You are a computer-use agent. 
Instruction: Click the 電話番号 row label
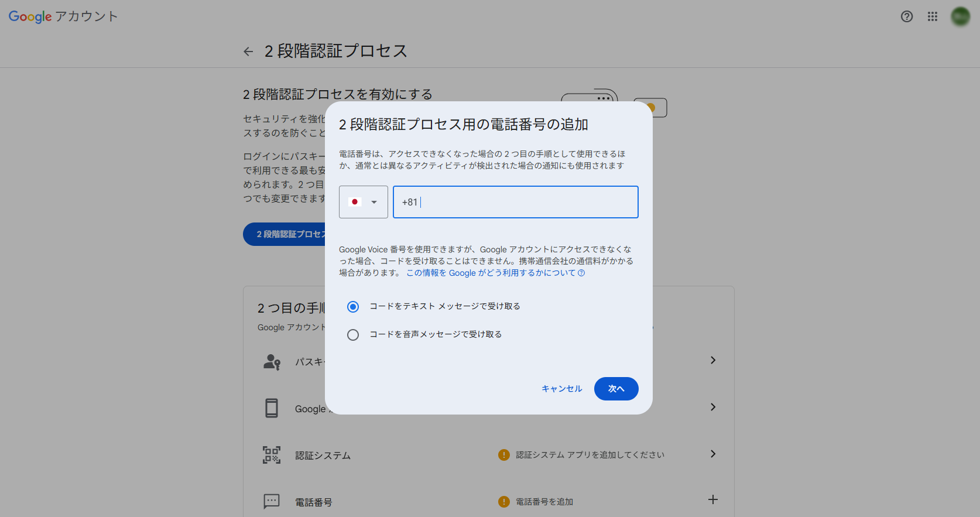coord(314,502)
